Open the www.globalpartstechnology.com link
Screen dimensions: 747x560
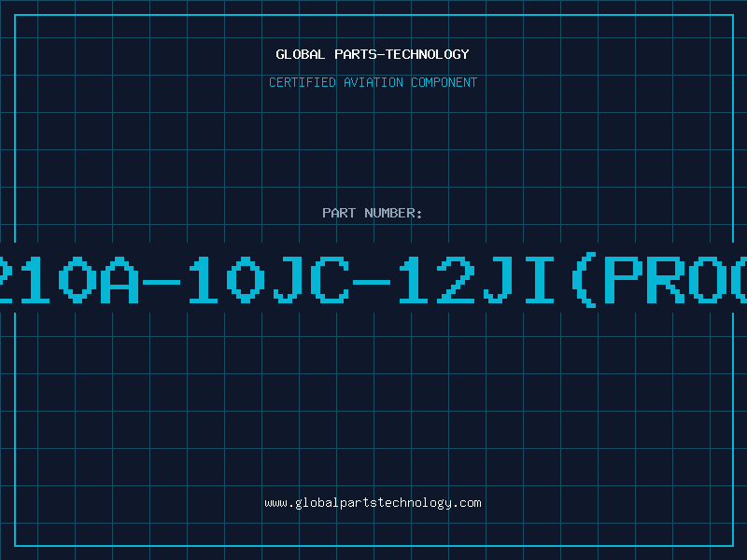coord(373,503)
